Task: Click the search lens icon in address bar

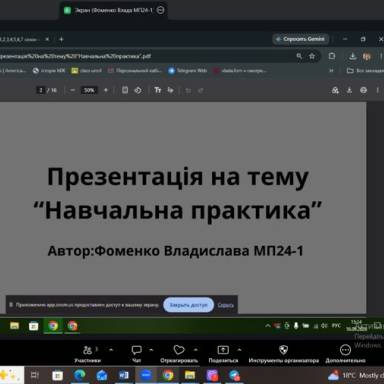Action: coord(299,56)
